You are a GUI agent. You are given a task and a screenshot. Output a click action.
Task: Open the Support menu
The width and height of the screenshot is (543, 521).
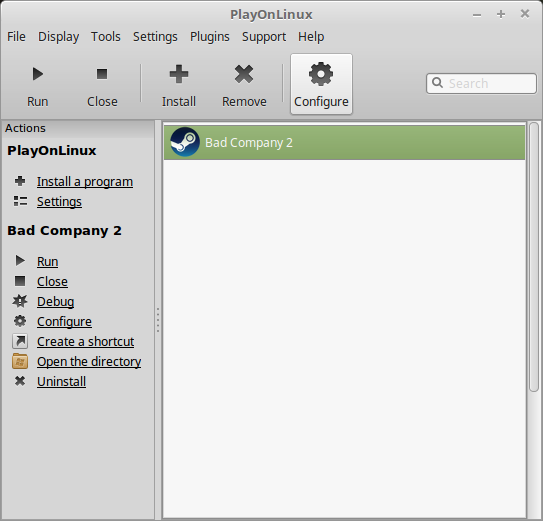tap(264, 36)
